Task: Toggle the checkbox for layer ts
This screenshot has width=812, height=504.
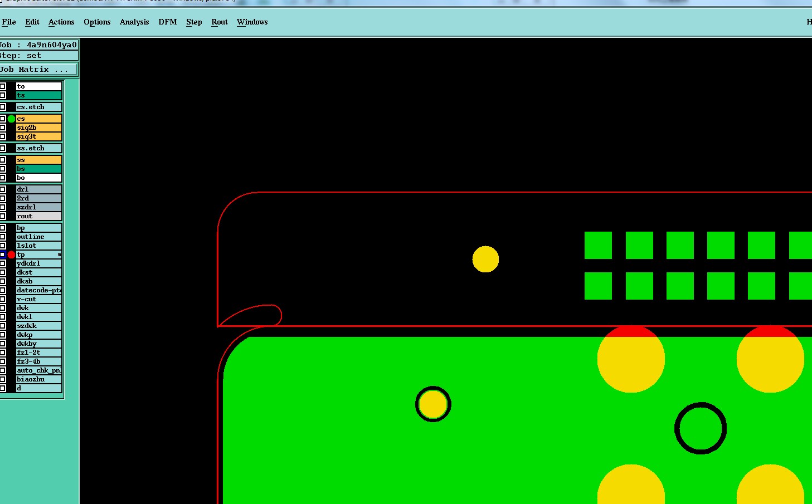Action: [x=3, y=95]
